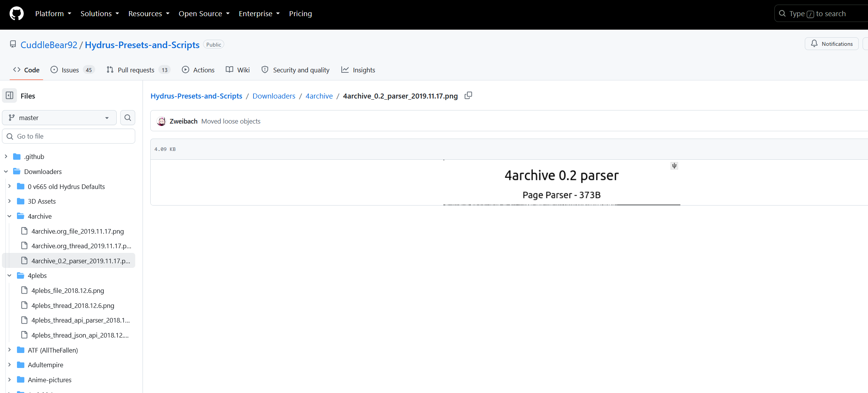Collapse the 4archive folder chevron

click(x=10, y=216)
